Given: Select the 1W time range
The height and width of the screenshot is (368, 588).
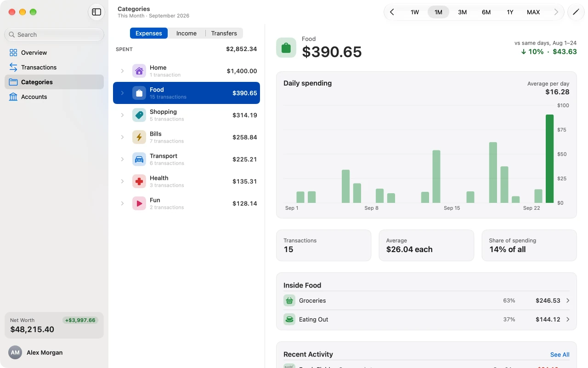Looking at the screenshot, I should point(415,12).
